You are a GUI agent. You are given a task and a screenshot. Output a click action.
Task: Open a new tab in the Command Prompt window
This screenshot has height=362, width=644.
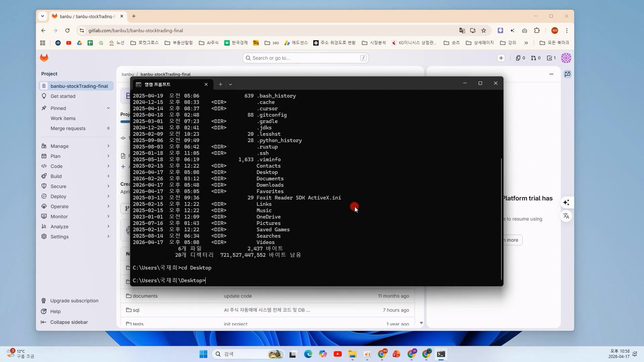(220, 84)
